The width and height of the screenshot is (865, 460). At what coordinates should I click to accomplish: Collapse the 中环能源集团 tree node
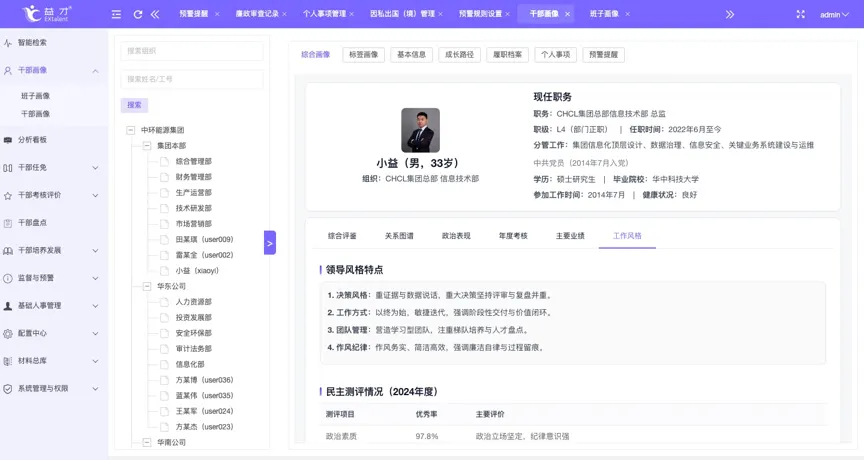click(131, 130)
